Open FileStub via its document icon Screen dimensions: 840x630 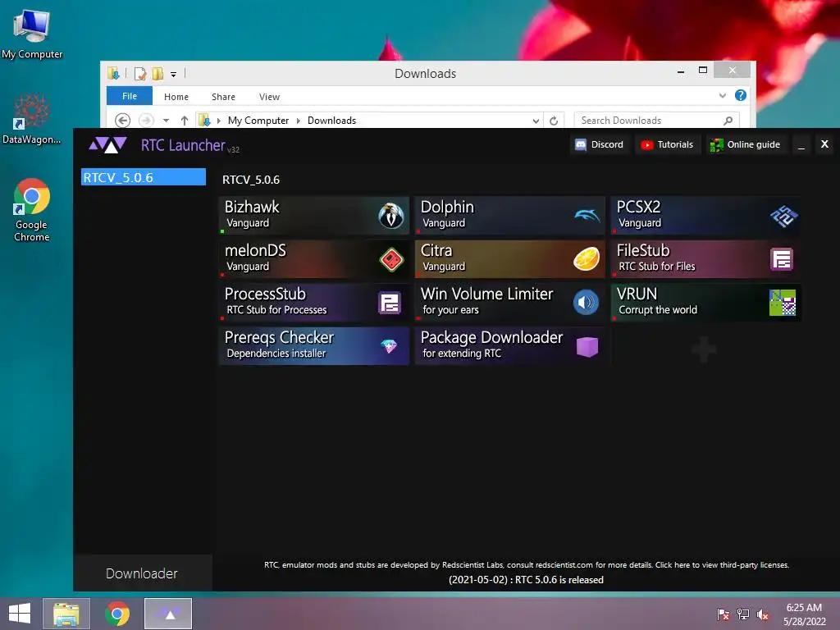coord(782,260)
